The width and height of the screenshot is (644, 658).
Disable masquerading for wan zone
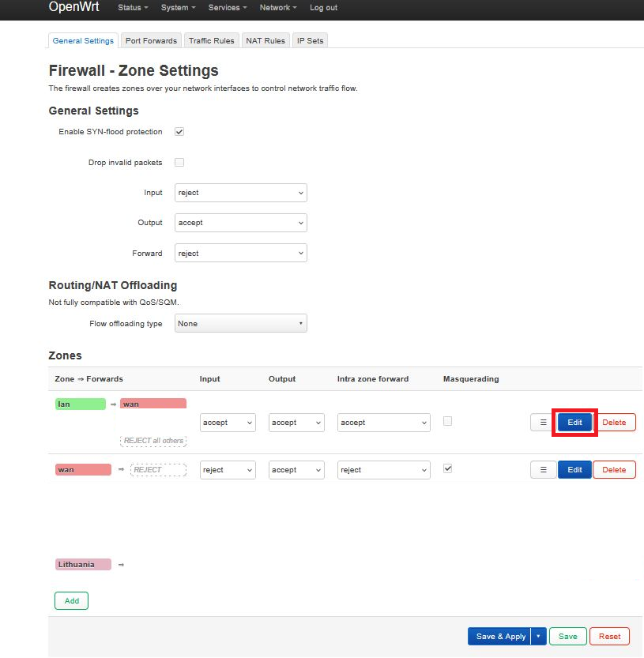(448, 468)
